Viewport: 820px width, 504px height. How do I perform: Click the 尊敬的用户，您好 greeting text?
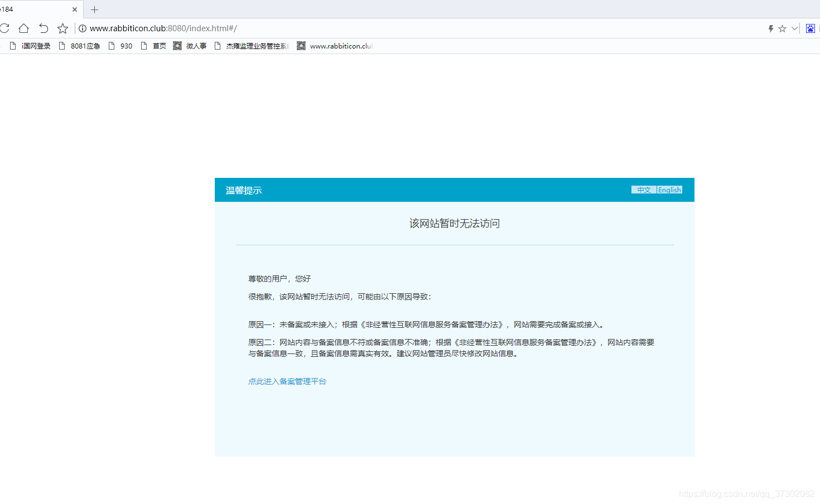279,279
